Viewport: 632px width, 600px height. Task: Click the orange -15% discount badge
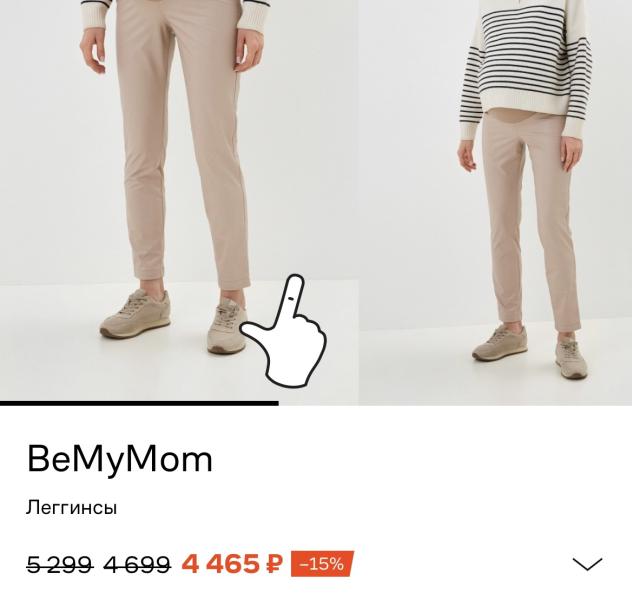322,564
